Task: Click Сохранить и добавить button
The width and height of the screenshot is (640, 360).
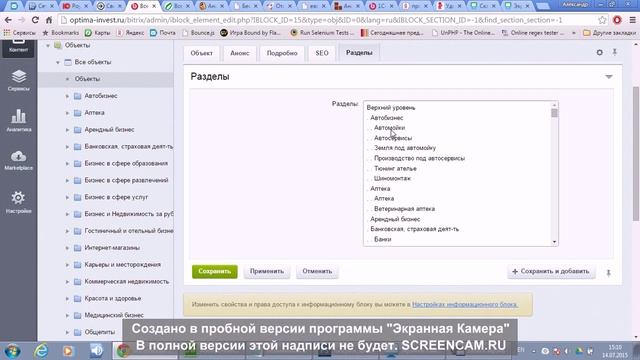Action: (x=551, y=271)
